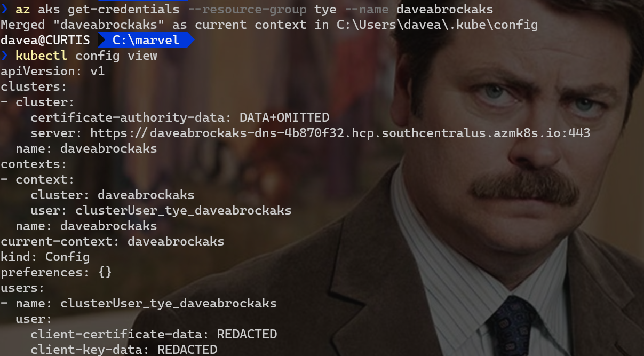The width and height of the screenshot is (644, 356).
Task: Select the 'current-context: daveabrockaks' line
Action: point(113,241)
